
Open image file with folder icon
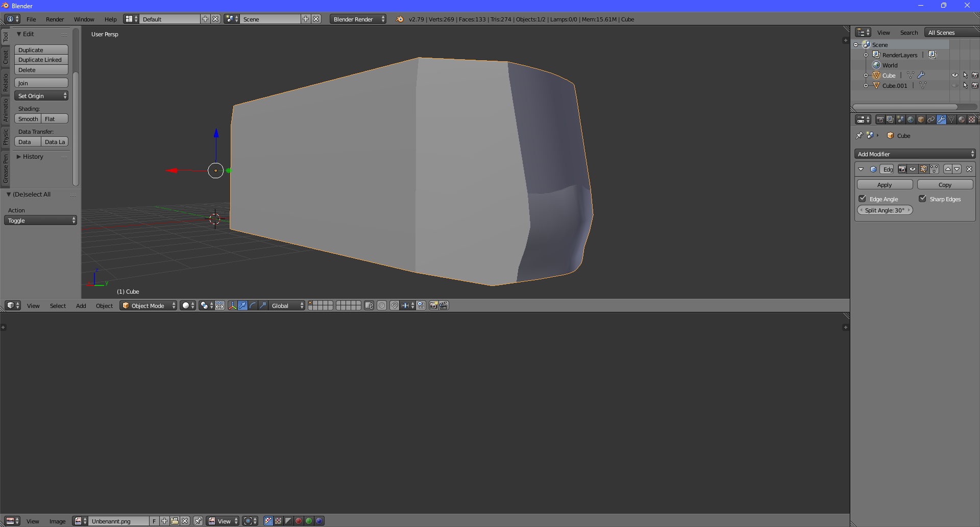pyautogui.click(x=175, y=521)
